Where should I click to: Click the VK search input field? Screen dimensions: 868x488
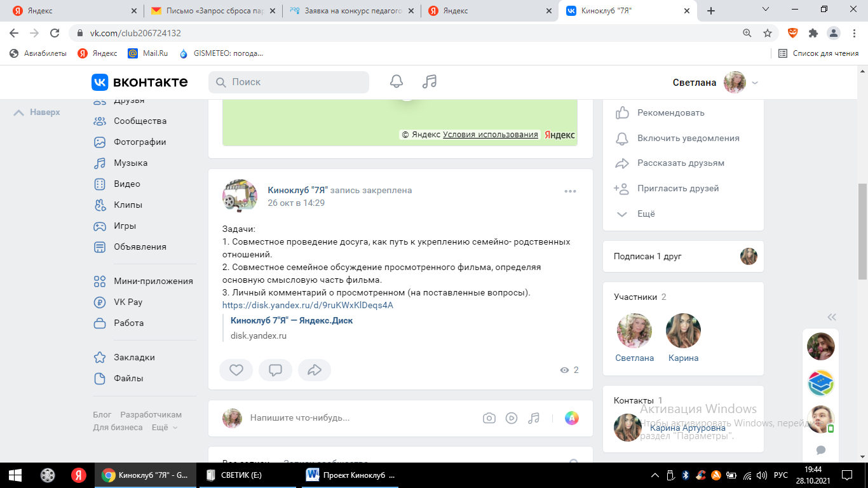[x=289, y=82]
